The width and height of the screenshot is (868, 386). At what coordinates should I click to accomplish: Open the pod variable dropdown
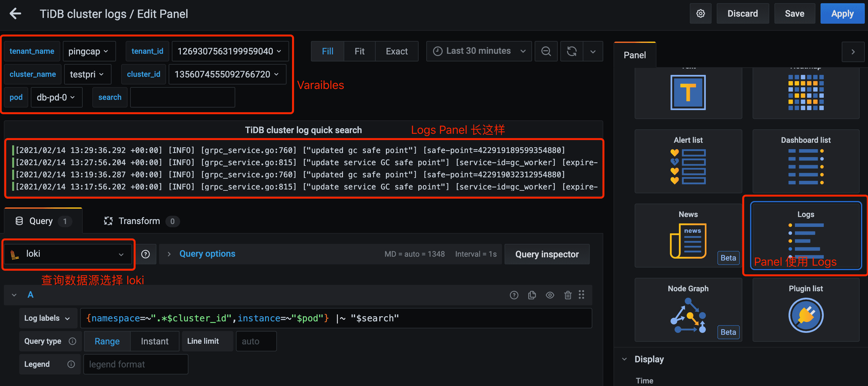[56, 97]
